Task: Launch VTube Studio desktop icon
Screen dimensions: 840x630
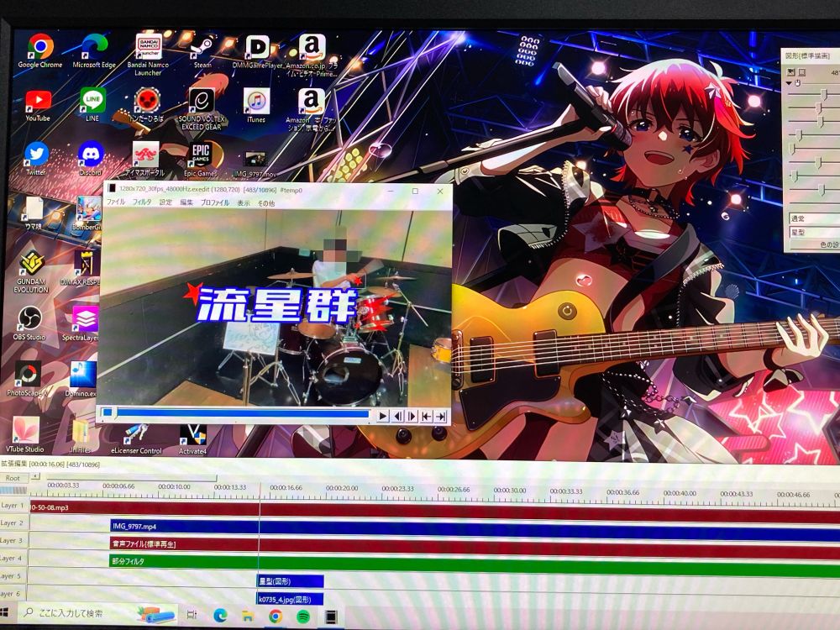Action: point(25,434)
